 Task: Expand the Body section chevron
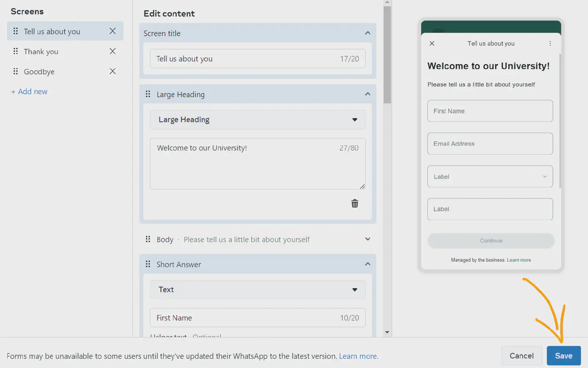(367, 239)
